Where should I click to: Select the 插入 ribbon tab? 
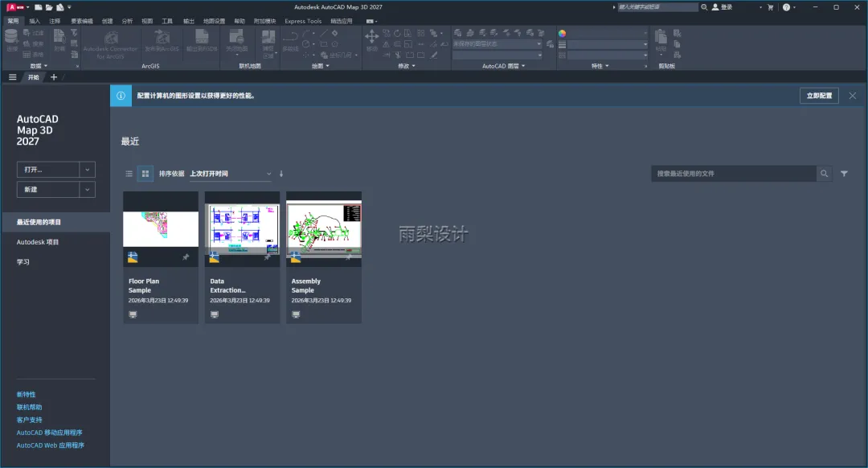point(35,21)
